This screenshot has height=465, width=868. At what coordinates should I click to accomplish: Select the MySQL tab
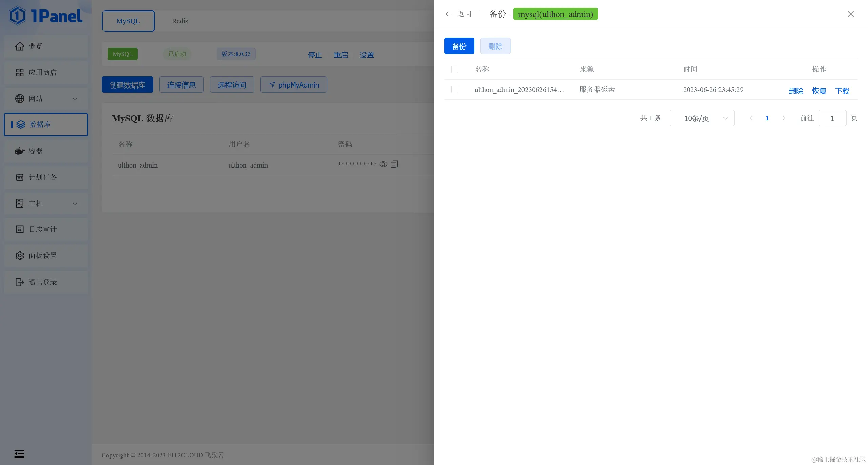pyautogui.click(x=128, y=21)
